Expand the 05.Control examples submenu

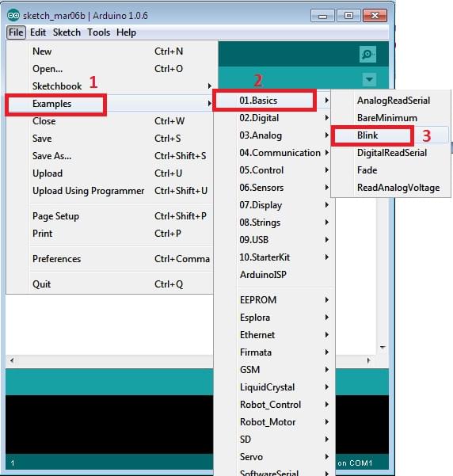click(x=274, y=170)
